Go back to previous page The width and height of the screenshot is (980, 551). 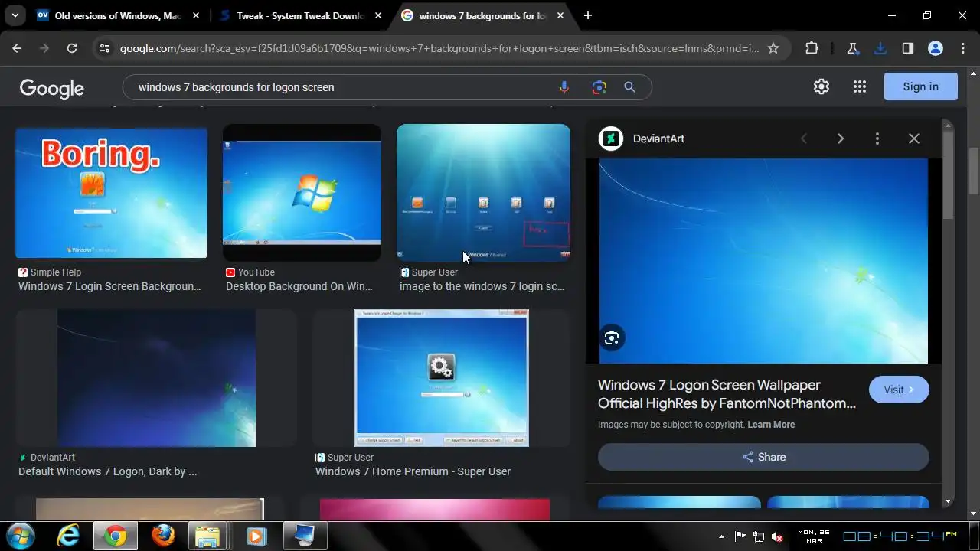coord(17,48)
